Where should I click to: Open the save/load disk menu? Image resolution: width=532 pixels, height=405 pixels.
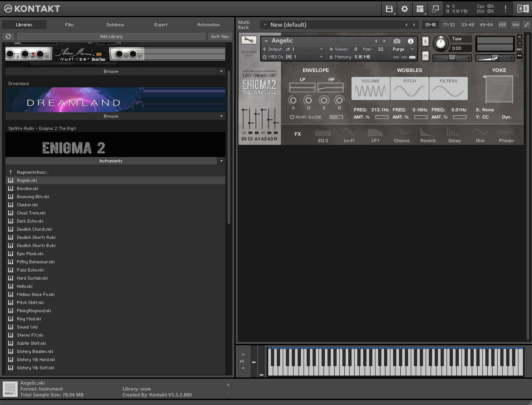389,9
